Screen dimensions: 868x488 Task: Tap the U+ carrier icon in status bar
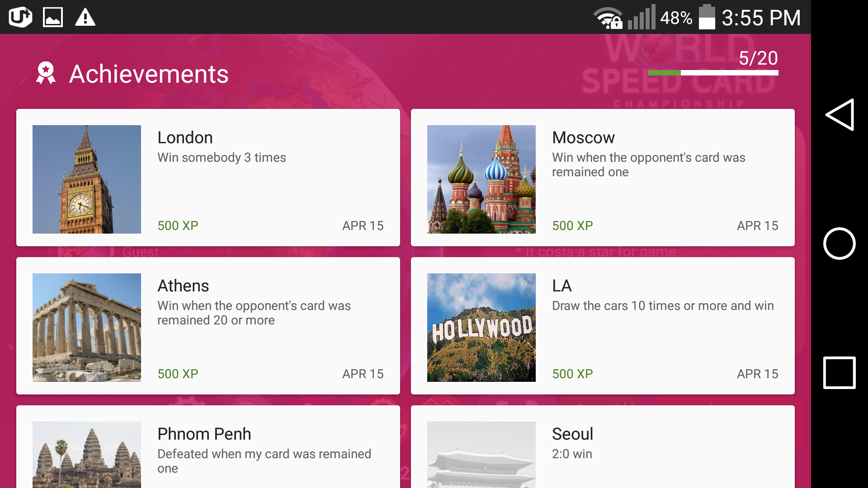(20, 18)
